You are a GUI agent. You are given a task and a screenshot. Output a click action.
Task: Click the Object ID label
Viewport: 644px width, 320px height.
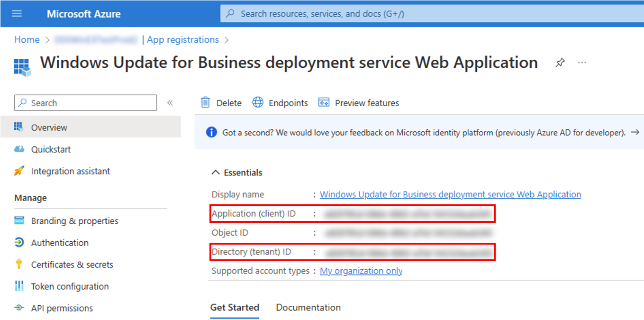[x=230, y=233]
